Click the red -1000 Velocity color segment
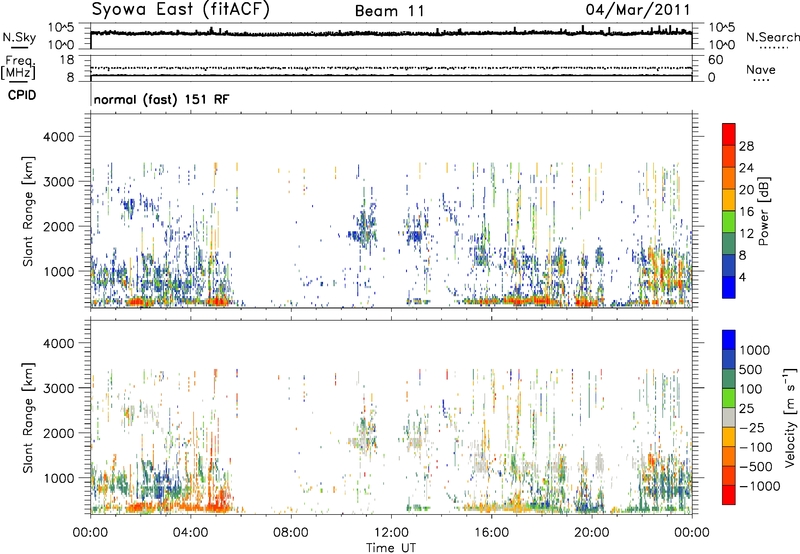The width and height of the screenshot is (800, 554). (729, 495)
